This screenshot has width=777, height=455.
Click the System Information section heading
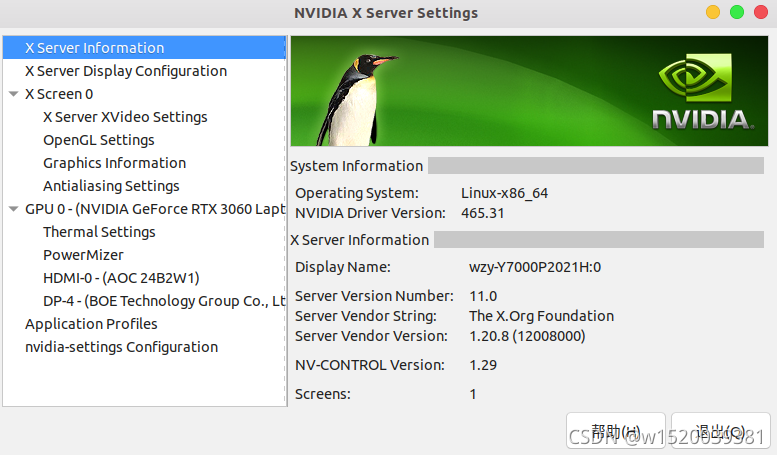tap(356, 166)
